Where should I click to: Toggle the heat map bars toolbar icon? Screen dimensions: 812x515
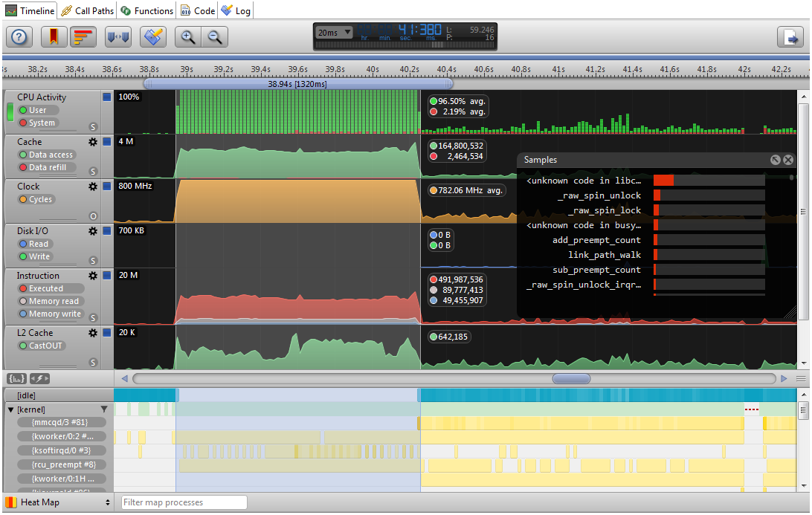(x=83, y=36)
